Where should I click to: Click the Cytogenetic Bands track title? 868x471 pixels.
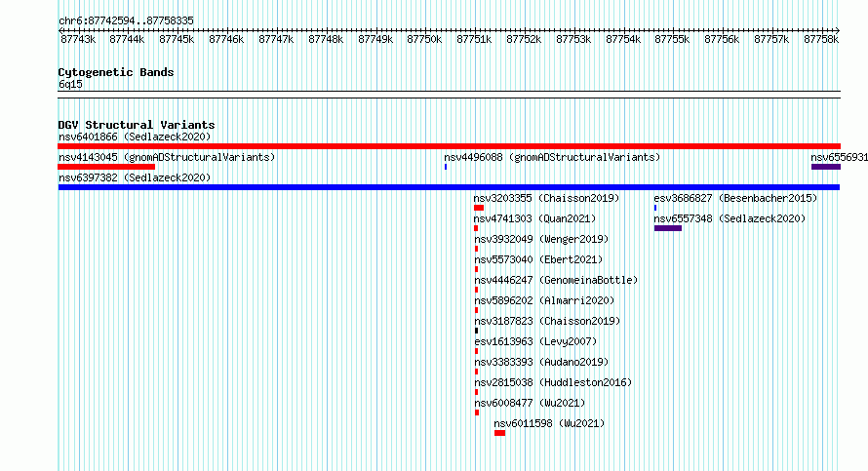click(x=116, y=72)
